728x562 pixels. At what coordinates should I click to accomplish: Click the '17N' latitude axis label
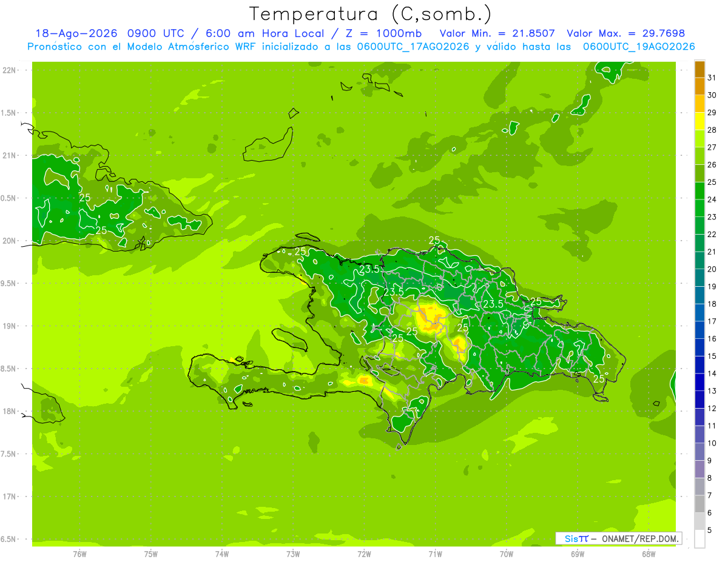pos(8,497)
